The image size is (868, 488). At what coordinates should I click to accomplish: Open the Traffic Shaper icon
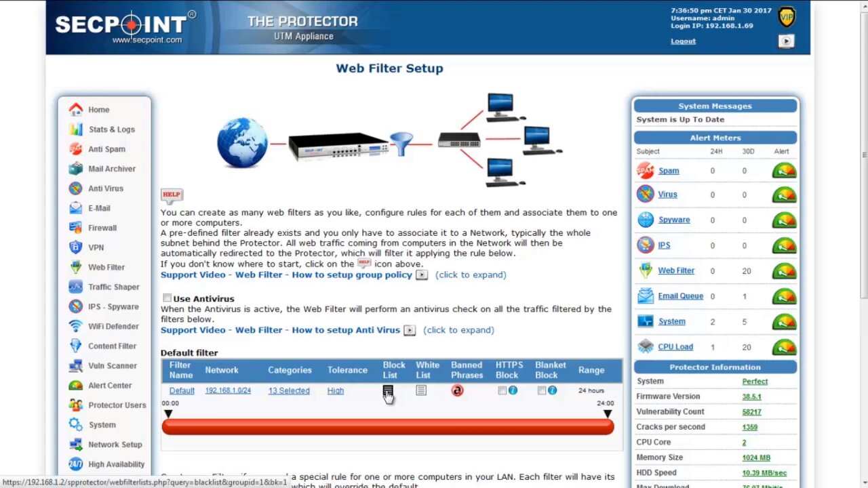[75, 287]
